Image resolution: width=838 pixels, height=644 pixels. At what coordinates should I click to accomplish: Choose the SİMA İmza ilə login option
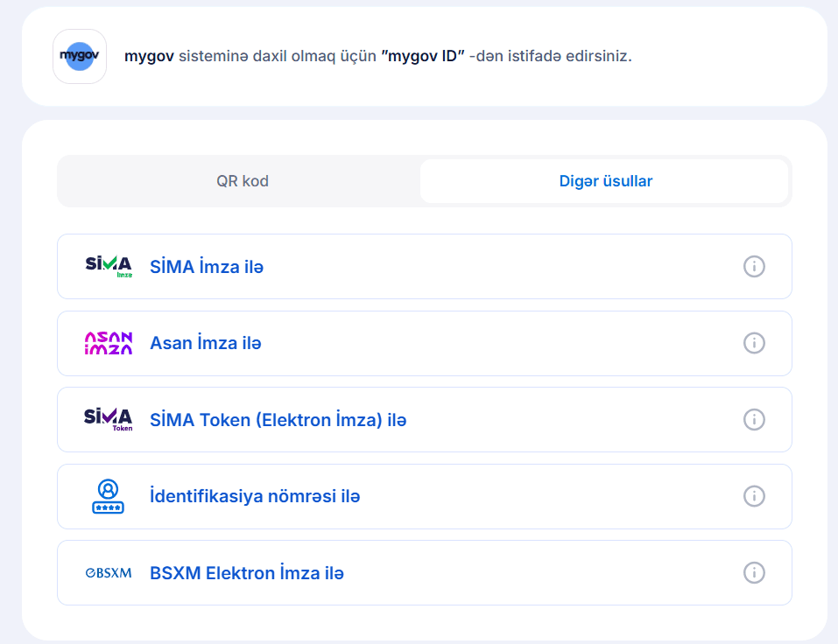click(x=207, y=267)
